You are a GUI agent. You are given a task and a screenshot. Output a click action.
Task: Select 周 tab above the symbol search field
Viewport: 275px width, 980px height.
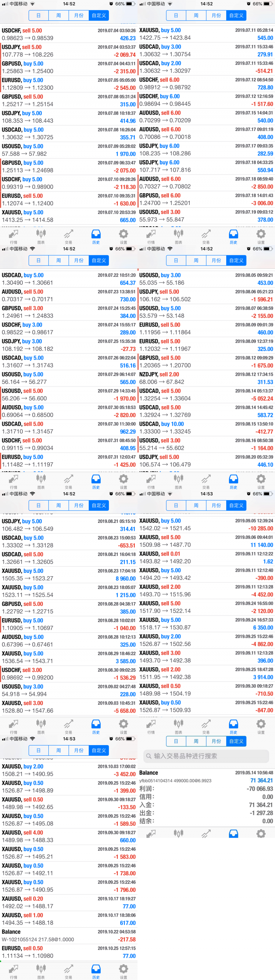(196, 741)
